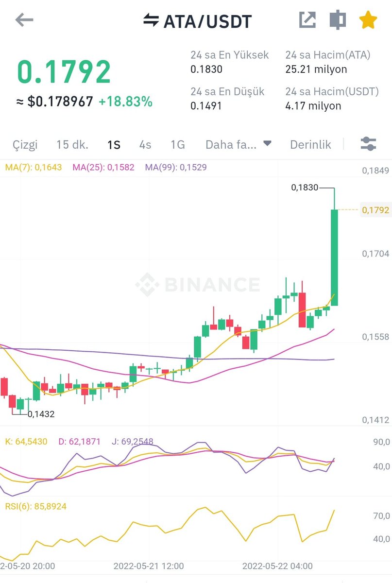
Task: Tap the ≈ $0.178967 price
Action: 54,102
